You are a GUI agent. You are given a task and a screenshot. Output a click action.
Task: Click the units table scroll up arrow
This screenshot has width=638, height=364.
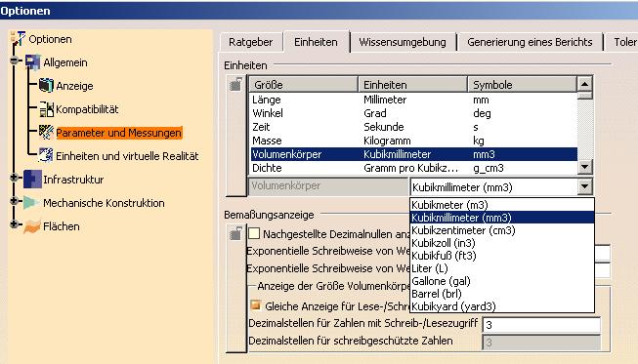584,84
